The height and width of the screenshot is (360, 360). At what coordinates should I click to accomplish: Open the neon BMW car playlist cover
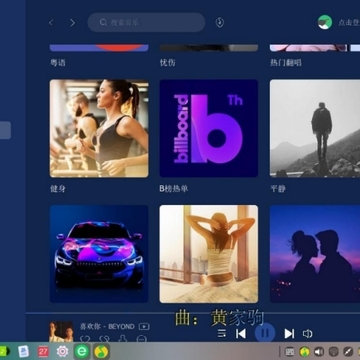[x=99, y=254]
